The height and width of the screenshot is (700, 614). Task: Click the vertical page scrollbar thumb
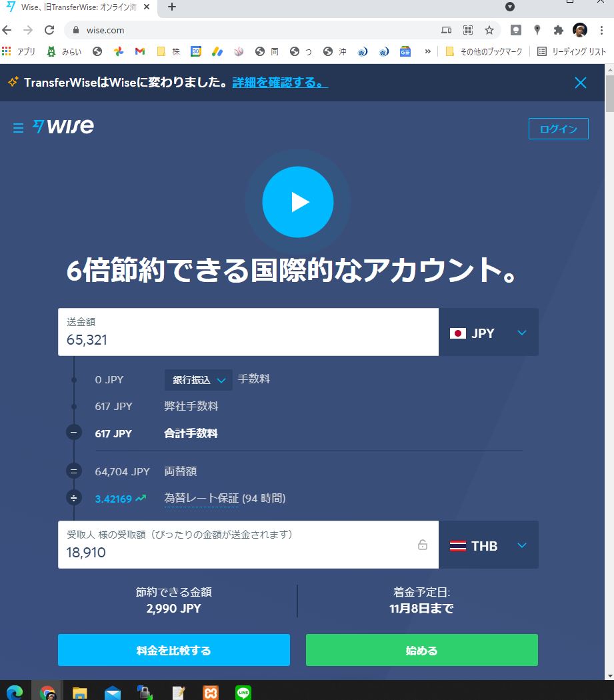click(609, 94)
